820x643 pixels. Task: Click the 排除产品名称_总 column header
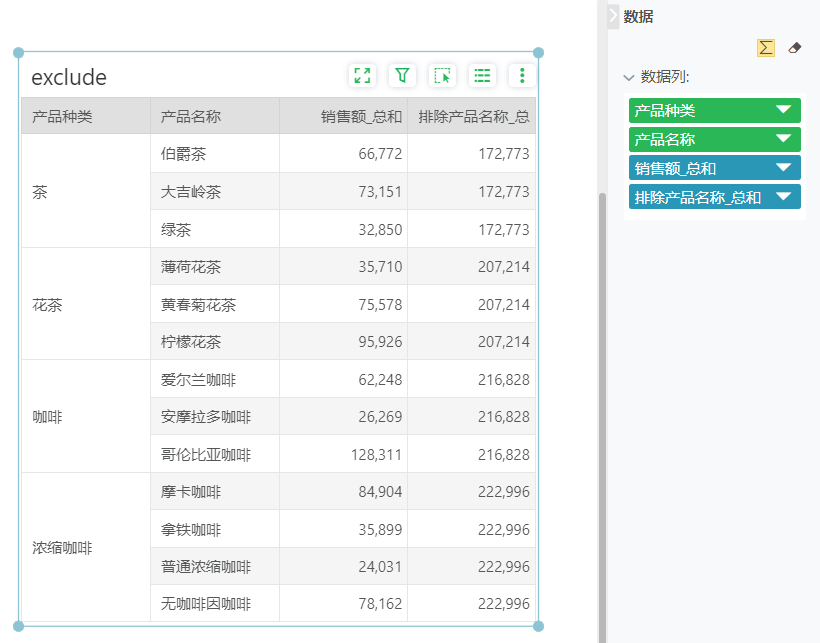[x=472, y=116]
